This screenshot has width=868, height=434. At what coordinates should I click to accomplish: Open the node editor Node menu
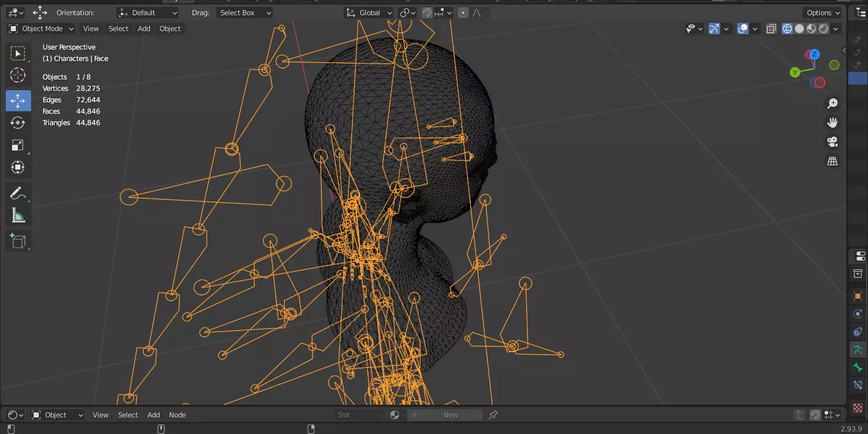(x=177, y=415)
